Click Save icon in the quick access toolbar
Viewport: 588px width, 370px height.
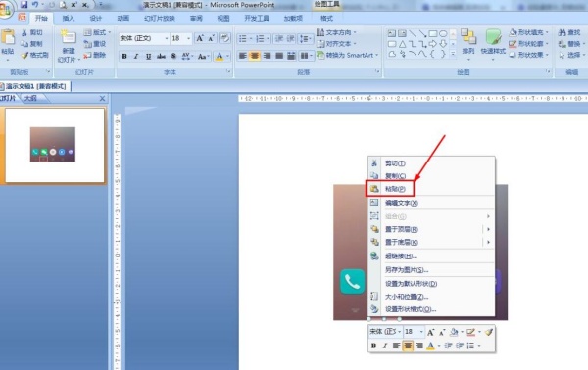(24, 5)
